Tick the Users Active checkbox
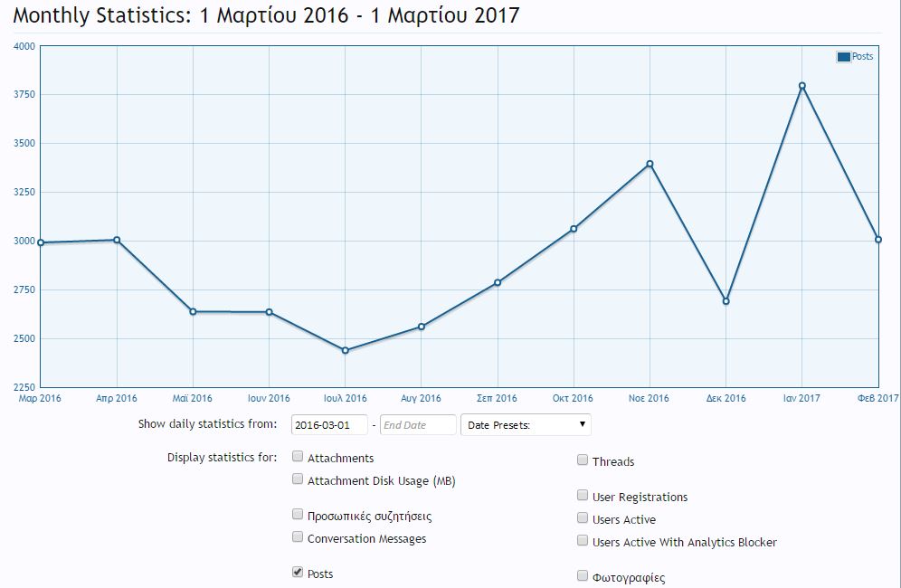The width and height of the screenshot is (901, 588). click(583, 518)
